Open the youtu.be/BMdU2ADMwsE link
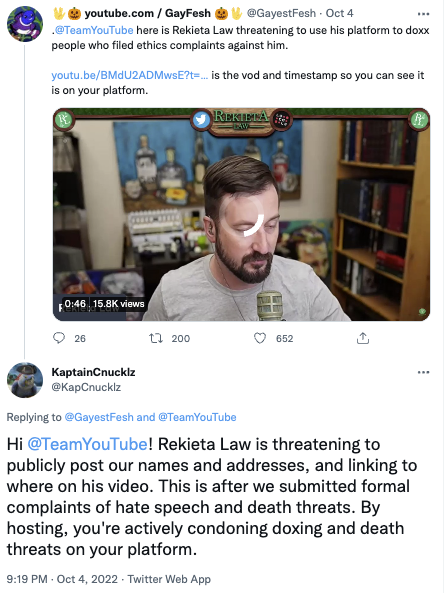Image resolution: width=445 pixels, height=593 pixels. [130, 75]
